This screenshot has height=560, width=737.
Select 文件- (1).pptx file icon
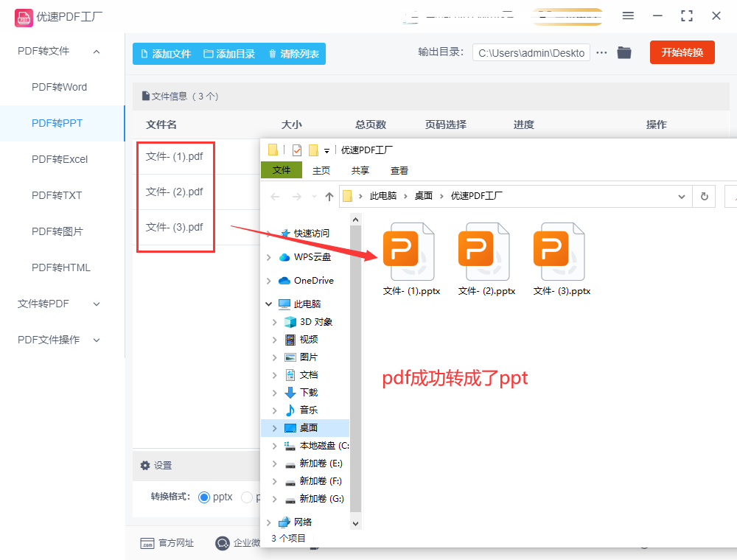[408, 252]
